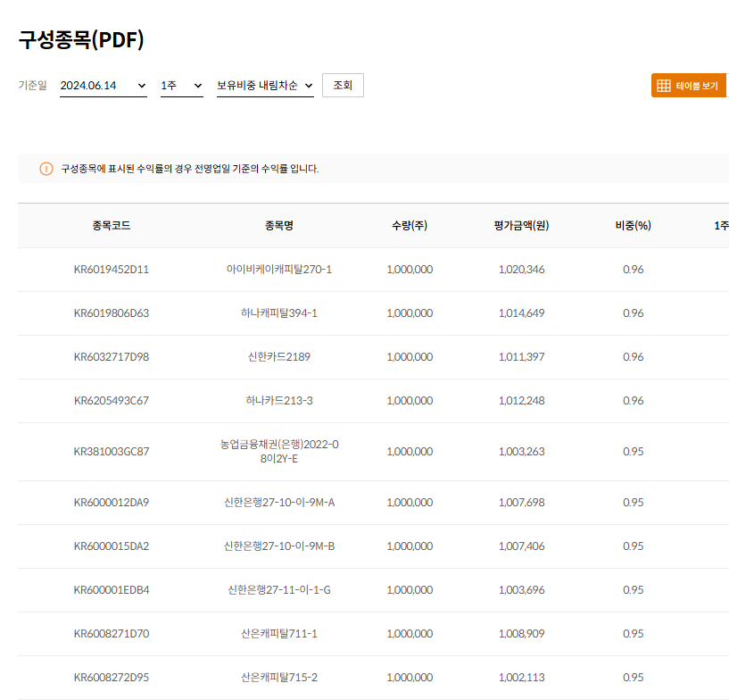Viewport: 729px width, 700px height.
Task: Select code KR6032717D98
Action: click(x=112, y=357)
